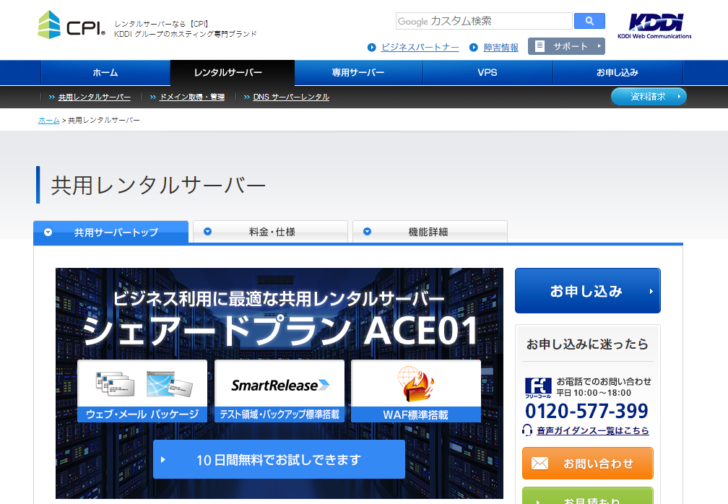Open the ビジネスパートナー link
This screenshot has height=504, width=728.
[420, 47]
